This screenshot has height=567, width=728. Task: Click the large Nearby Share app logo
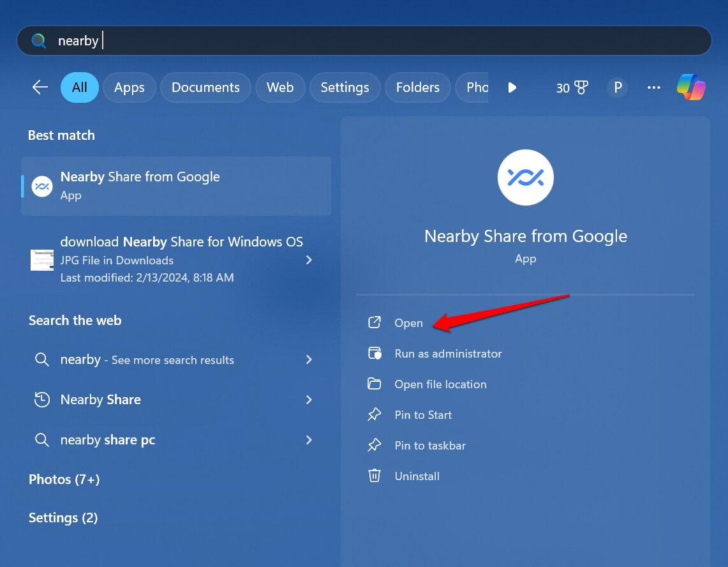click(x=525, y=178)
